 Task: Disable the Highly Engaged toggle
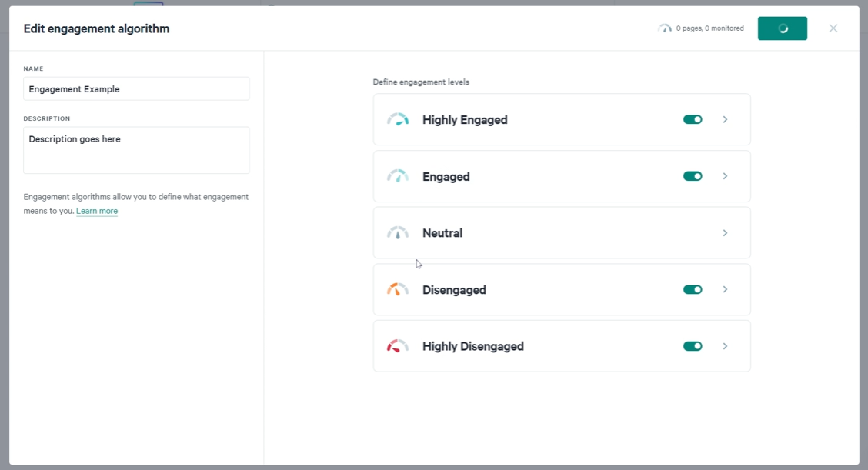tap(693, 119)
